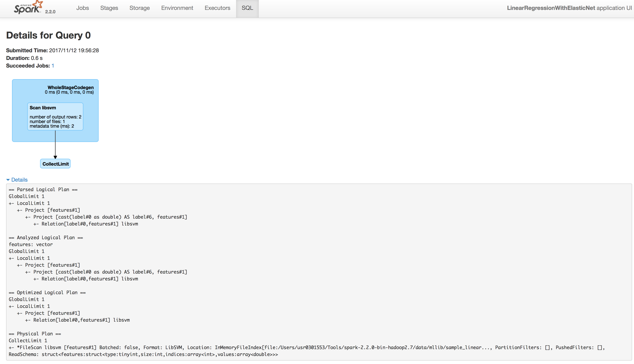This screenshot has height=364, width=634.
Task: Switch to the Stages tab
Action: 109,8
